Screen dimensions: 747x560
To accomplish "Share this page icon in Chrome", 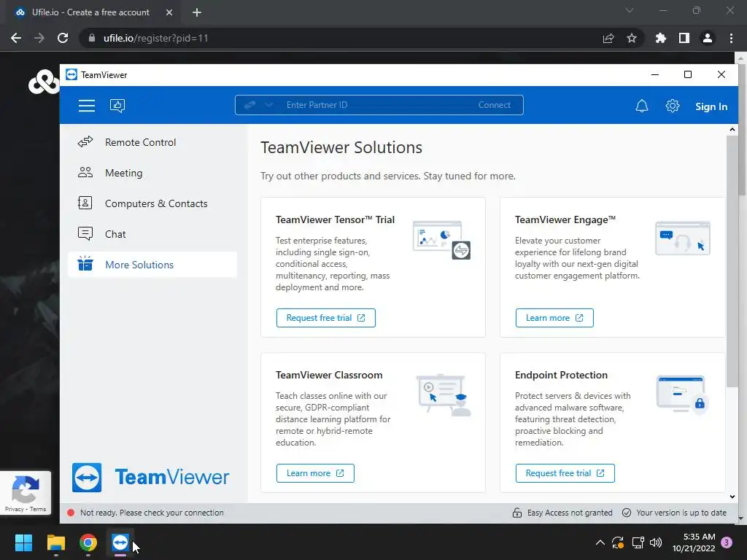I will click(x=608, y=38).
